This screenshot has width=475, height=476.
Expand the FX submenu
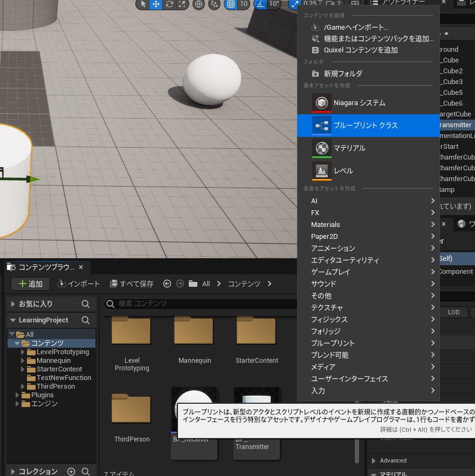(368, 212)
